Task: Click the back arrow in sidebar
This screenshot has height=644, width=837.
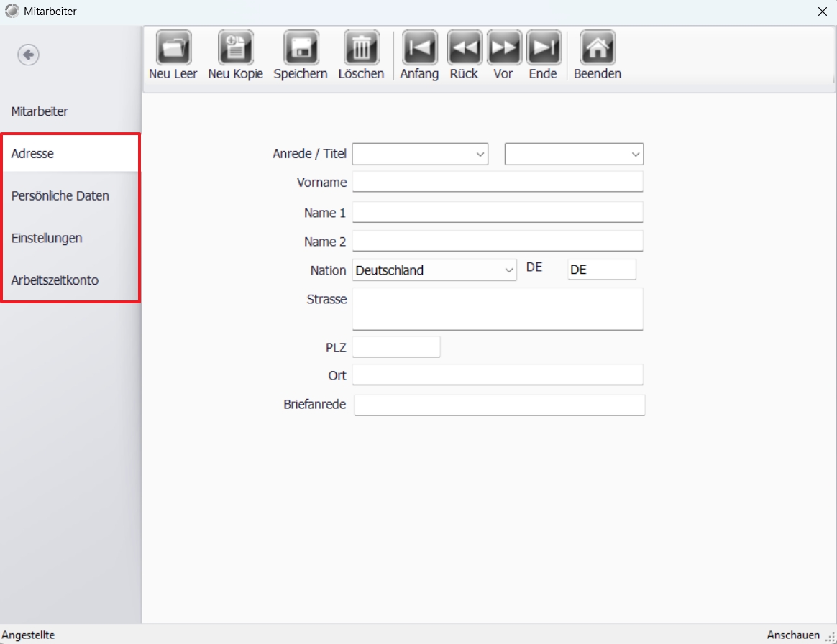Action: 28,55
